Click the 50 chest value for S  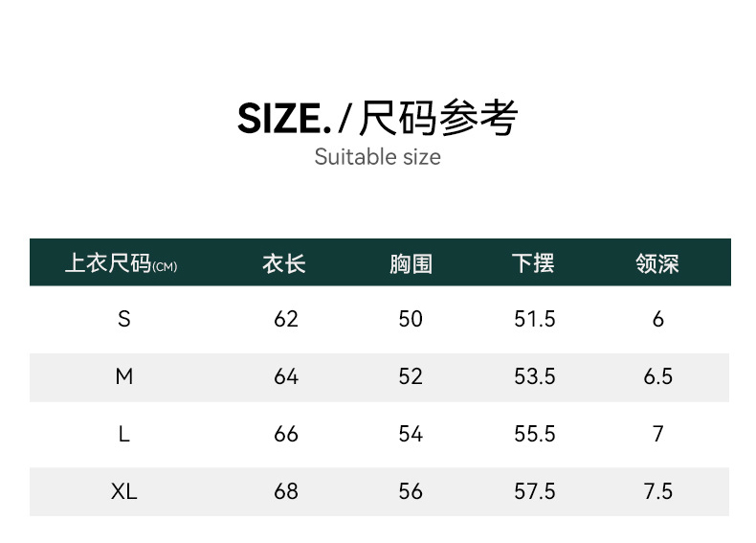point(411,319)
